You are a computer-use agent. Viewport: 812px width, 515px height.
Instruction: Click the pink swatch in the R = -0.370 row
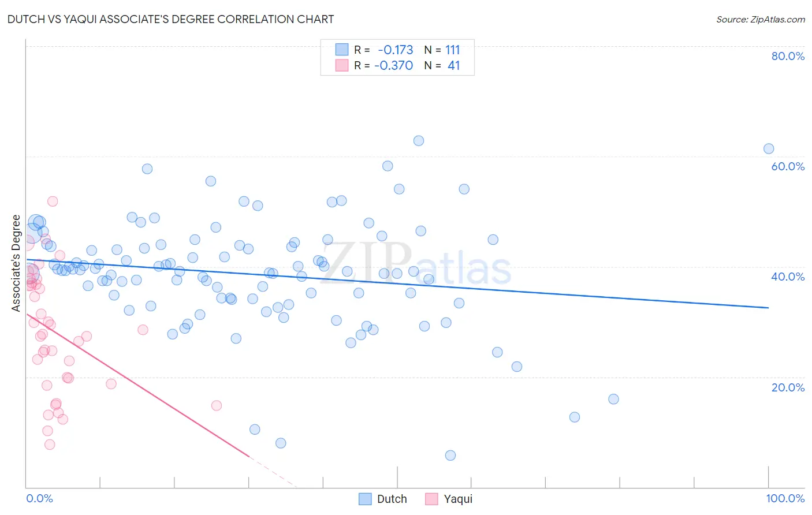point(342,65)
